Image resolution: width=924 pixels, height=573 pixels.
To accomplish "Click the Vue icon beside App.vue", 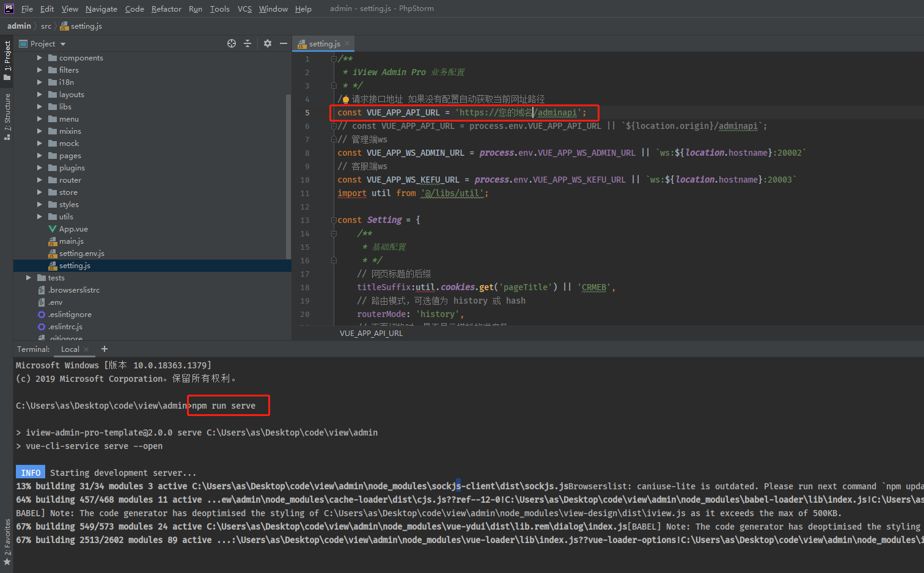I will (x=53, y=229).
